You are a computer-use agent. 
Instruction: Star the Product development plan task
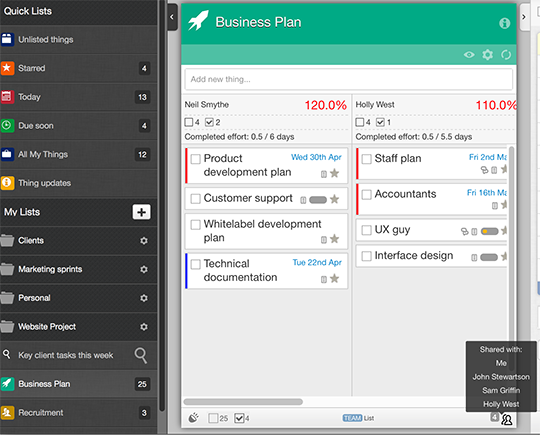[334, 173]
